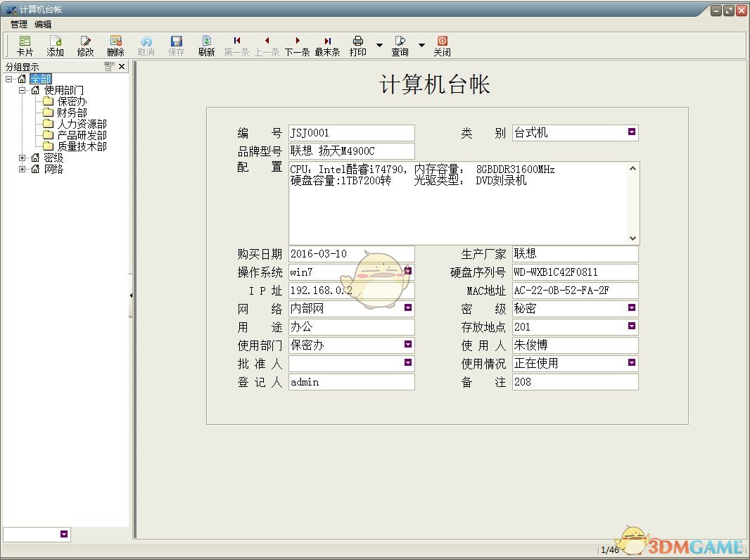Open the 存放地点 dropdown
Image resolution: width=750 pixels, height=560 pixels.
(x=631, y=326)
